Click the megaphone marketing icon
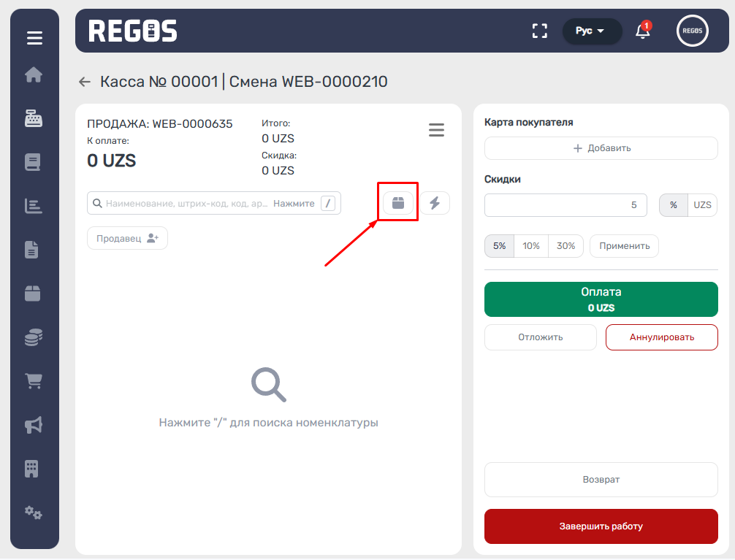The height and width of the screenshot is (560, 735). pyautogui.click(x=34, y=424)
